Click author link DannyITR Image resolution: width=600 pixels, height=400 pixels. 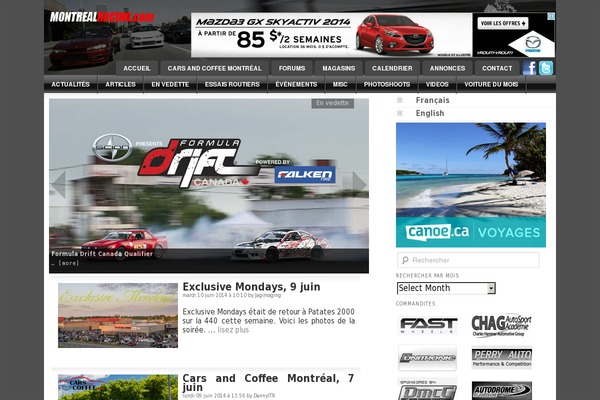[264, 395]
